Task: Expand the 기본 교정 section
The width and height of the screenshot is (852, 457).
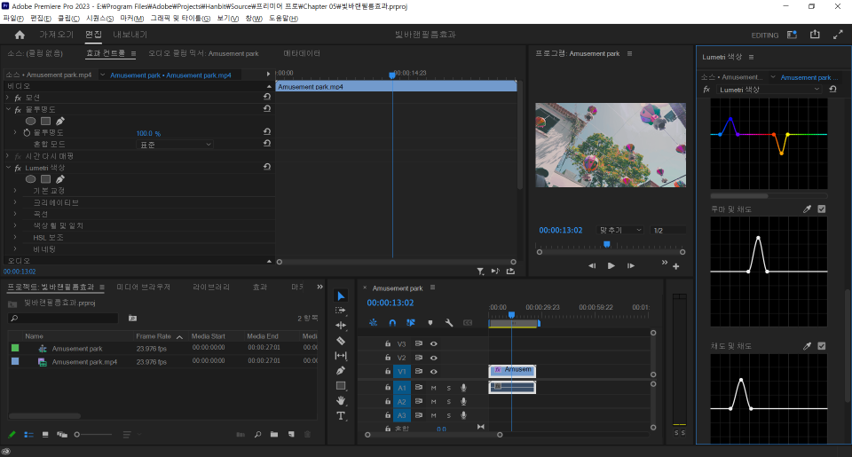Action: point(15,191)
